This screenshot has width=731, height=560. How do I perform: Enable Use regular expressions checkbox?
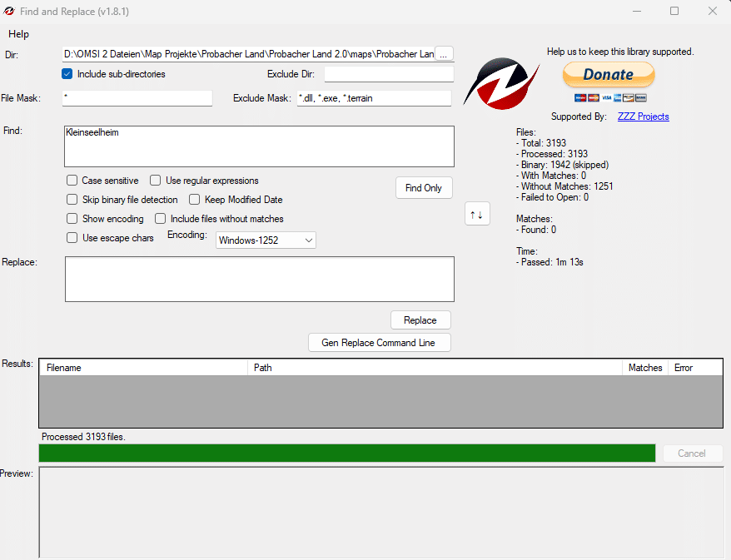pos(156,181)
